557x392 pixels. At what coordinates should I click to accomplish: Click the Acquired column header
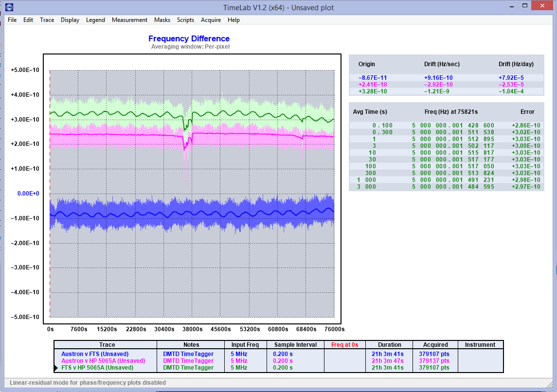coord(435,345)
